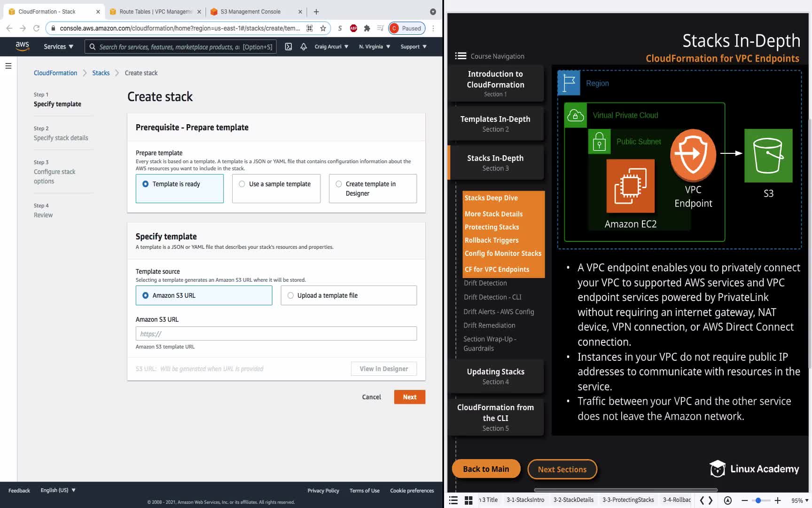Click the VPC Endpoint shield icon
Image resolution: width=812 pixels, height=508 pixels.
pos(693,154)
